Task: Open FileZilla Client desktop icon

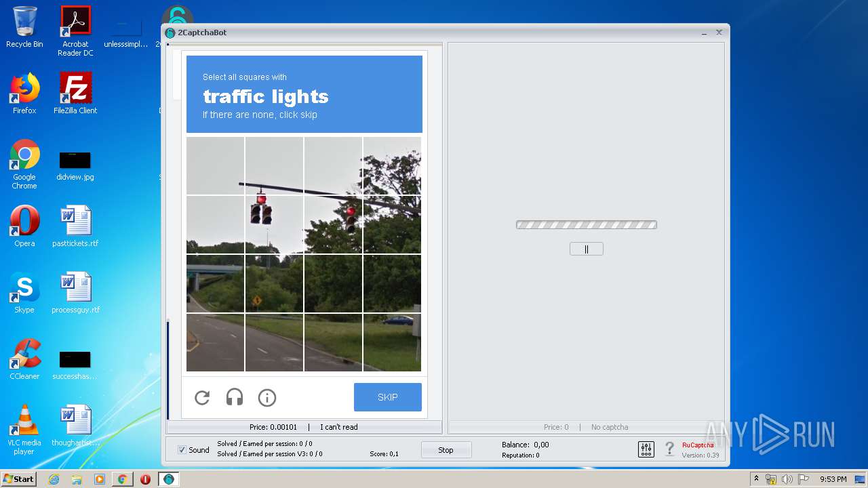Action: 75,94
